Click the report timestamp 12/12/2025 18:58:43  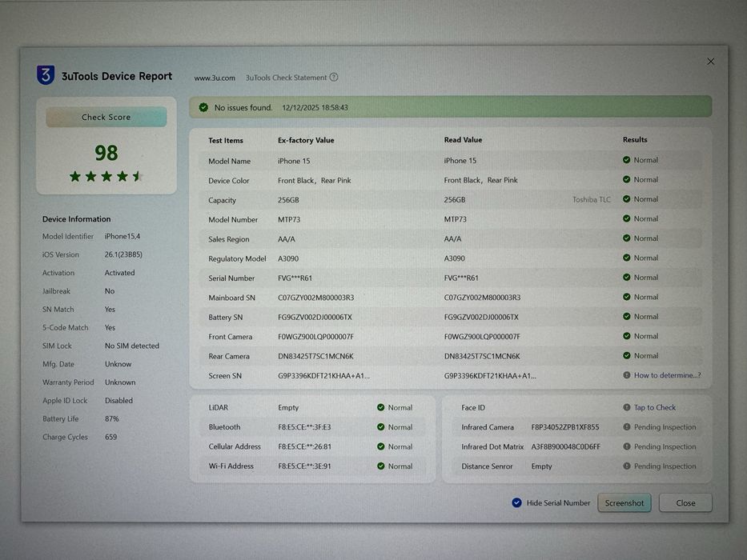pyautogui.click(x=315, y=108)
